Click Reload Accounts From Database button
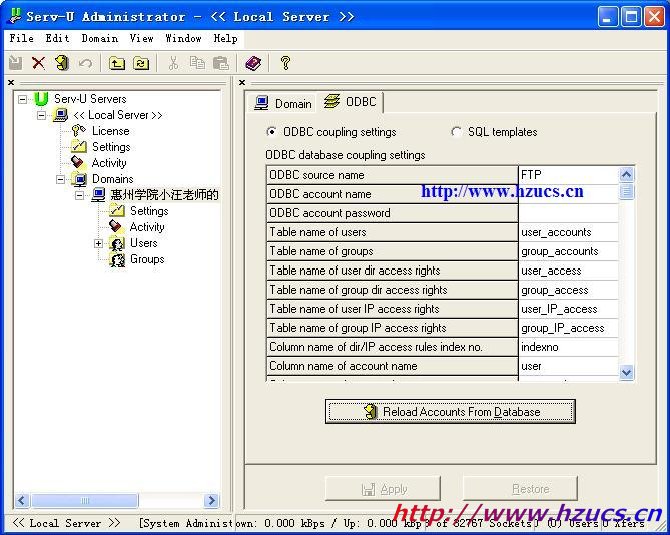This screenshot has width=670, height=535. [x=450, y=411]
